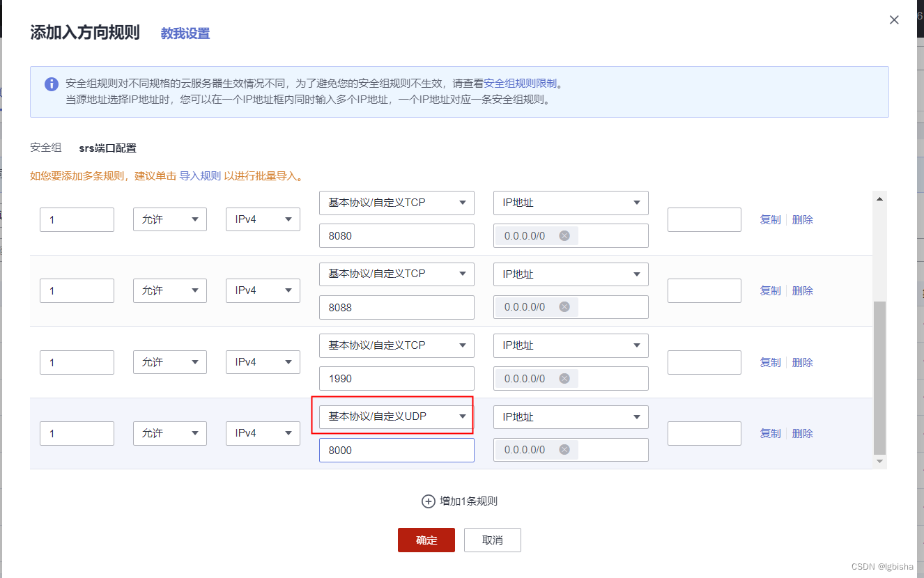Screen dimensions: 924x578
Task: Click the info icon in the notice banner
Action: (52, 84)
